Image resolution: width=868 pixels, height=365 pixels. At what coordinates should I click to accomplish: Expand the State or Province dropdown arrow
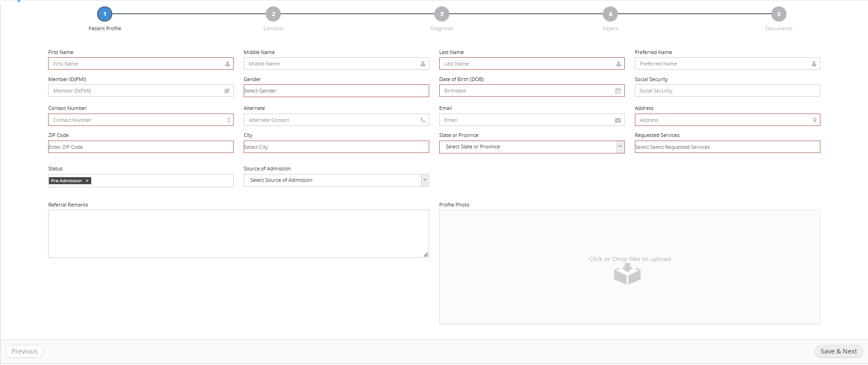coord(620,147)
